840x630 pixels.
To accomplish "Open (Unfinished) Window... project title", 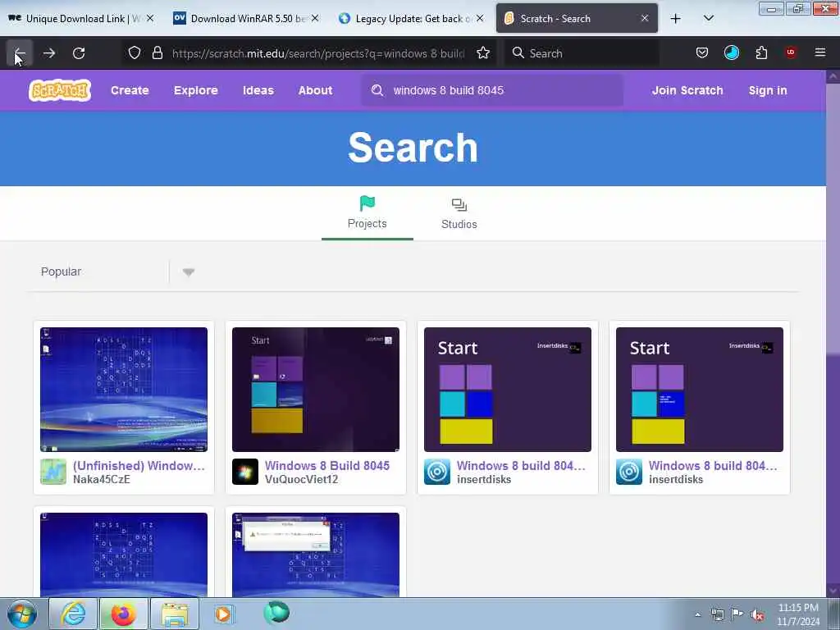I will coord(139,466).
